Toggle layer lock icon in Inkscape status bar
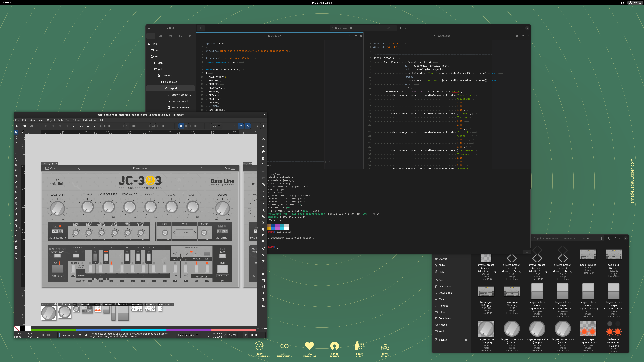The width and height of the screenshot is (644, 362). [x=86, y=335]
